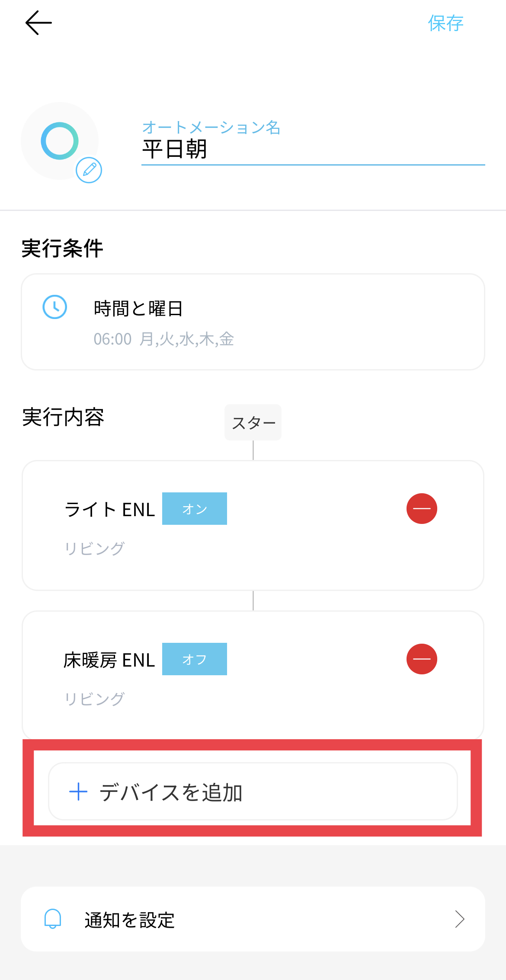Edit the オートメーション名 field 平日朝

(x=313, y=149)
